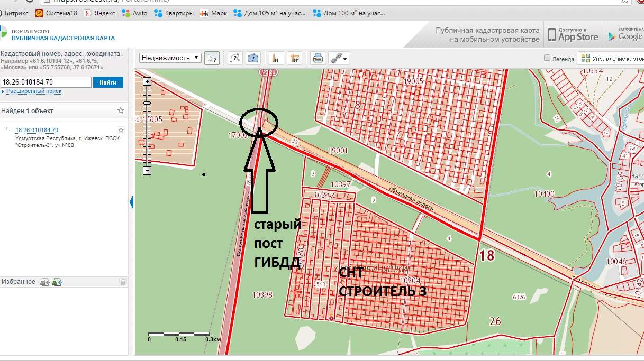The height and width of the screenshot is (361, 644).
Task: Click the Найти search button
Action: pyautogui.click(x=108, y=82)
